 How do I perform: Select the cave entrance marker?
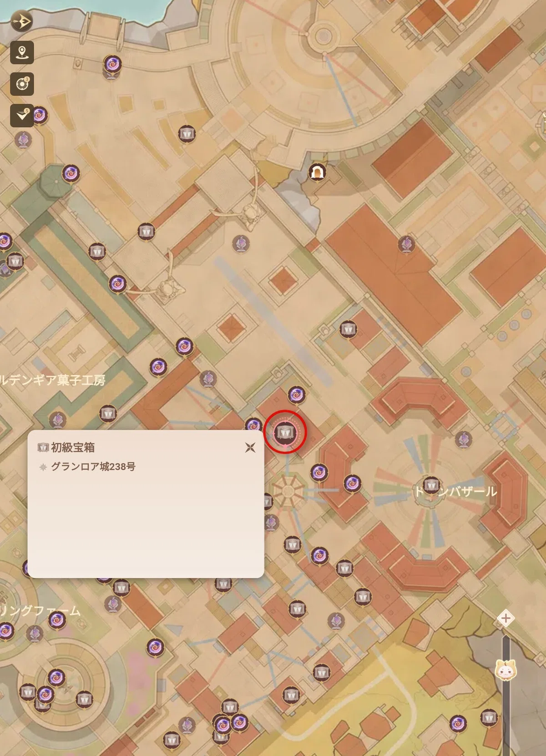tap(317, 173)
